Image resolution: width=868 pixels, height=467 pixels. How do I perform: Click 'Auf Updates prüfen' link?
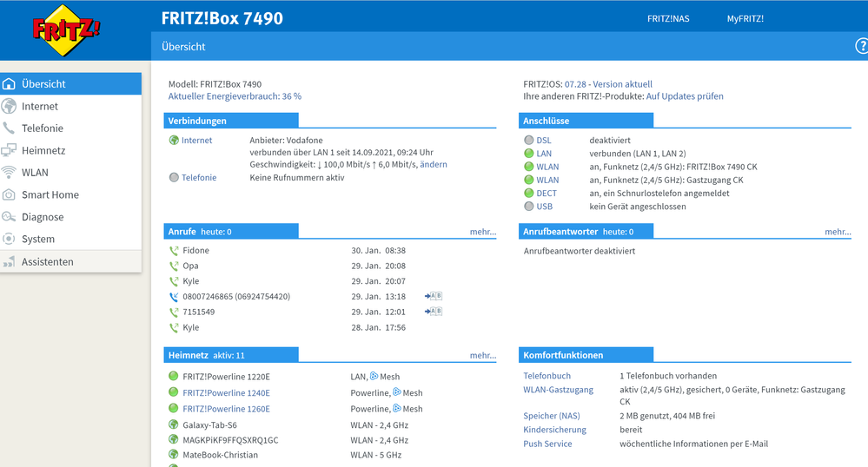[684, 96]
